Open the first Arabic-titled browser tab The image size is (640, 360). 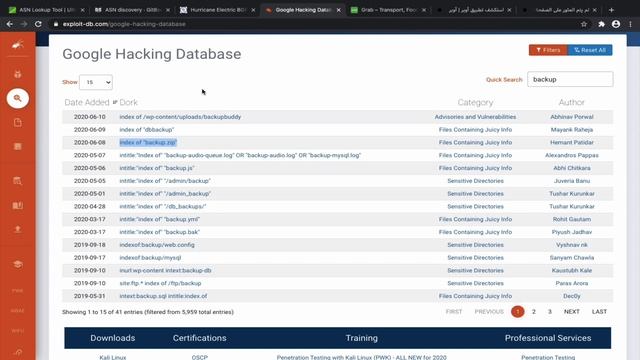tap(473, 10)
